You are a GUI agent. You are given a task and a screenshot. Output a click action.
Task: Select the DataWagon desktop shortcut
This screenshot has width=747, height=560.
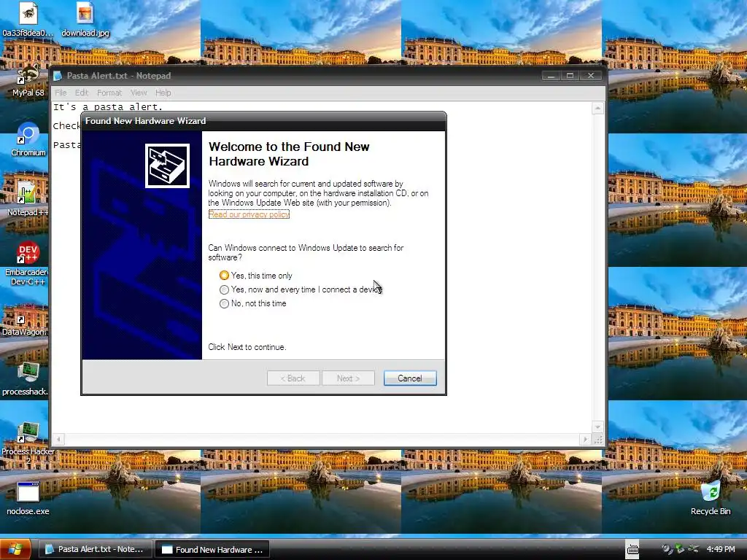click(24, 319)
